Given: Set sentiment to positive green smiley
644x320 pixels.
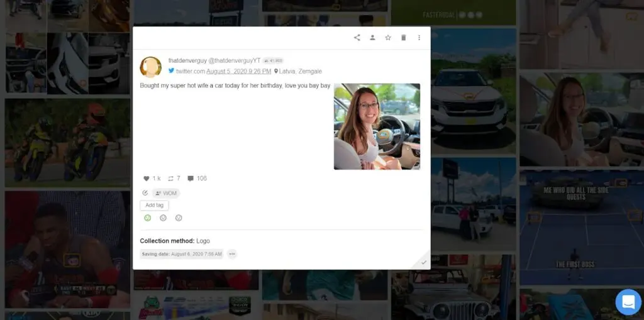Looking at the screenshot, I should click(148, 218).
